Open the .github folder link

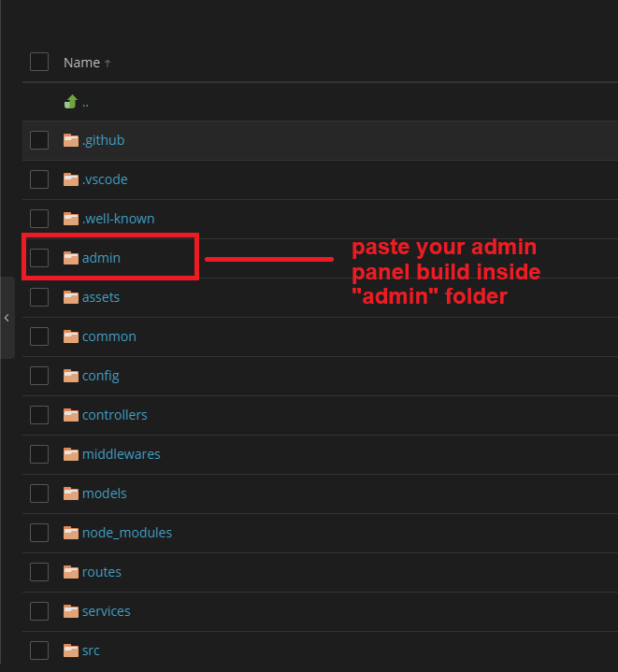103,140
